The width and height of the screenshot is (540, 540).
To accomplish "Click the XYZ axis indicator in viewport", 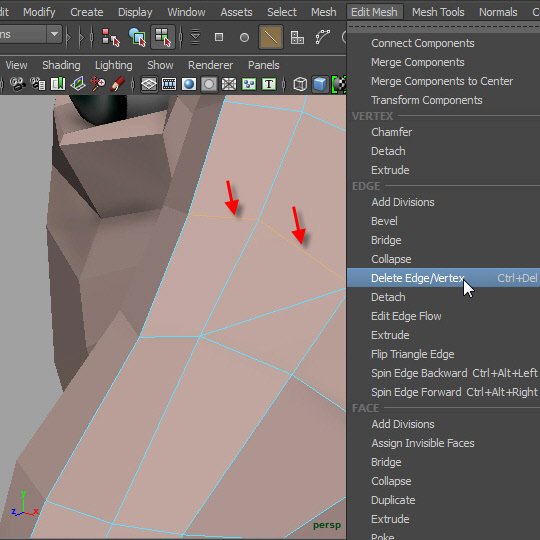I will coord(25,504).
